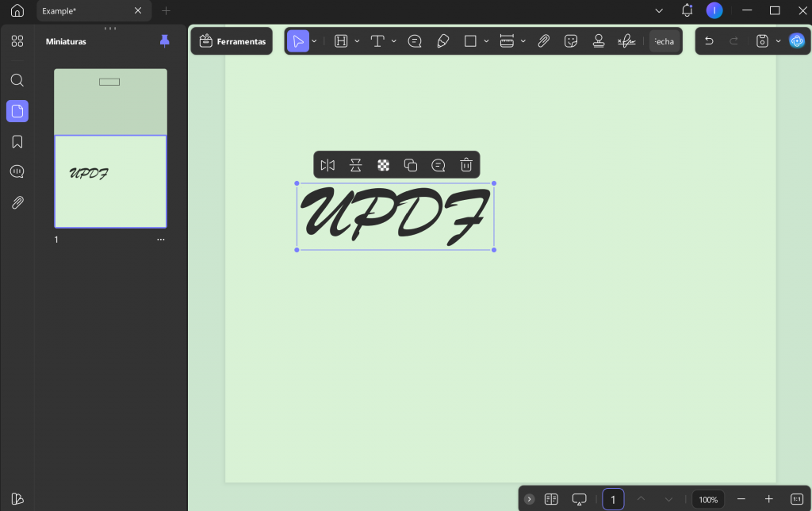Select the rectangle shape tool
This screenshot has width=812, height=511.
[470, 41]
